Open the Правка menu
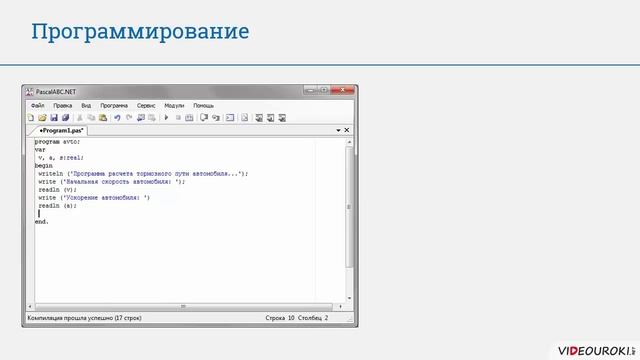640x360 pixels. pos(62,106)
